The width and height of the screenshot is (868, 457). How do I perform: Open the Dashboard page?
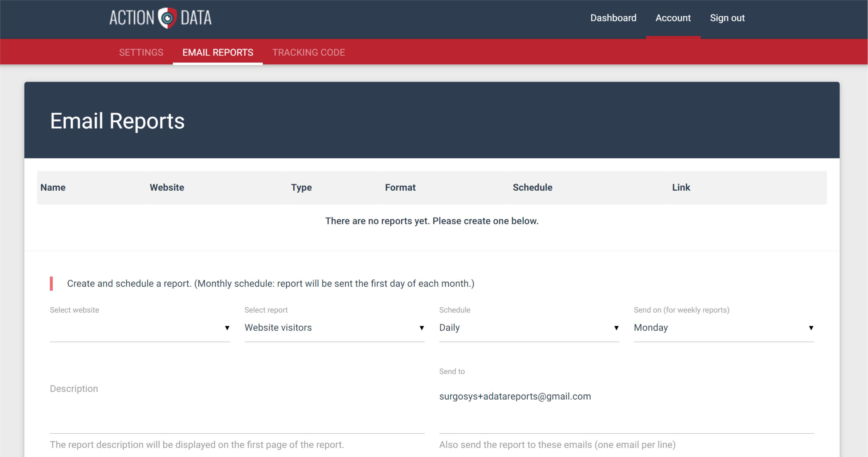tap(613, 18)
